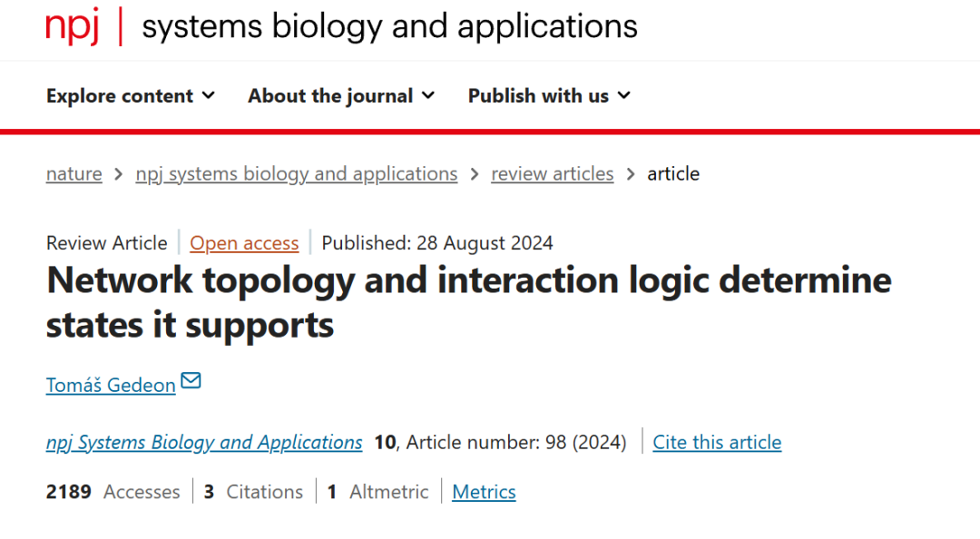This screenshot has width=980, height=539.
Task: Click the 3 Citations count
Action: point(253,492)
